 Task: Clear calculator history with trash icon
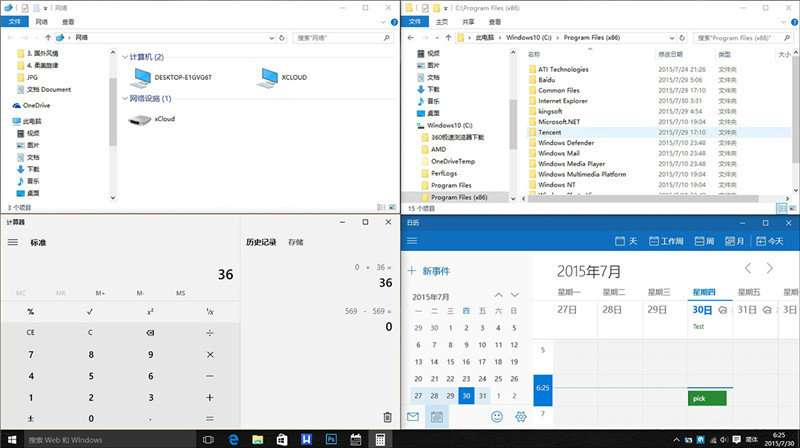(x=387, y=417)
